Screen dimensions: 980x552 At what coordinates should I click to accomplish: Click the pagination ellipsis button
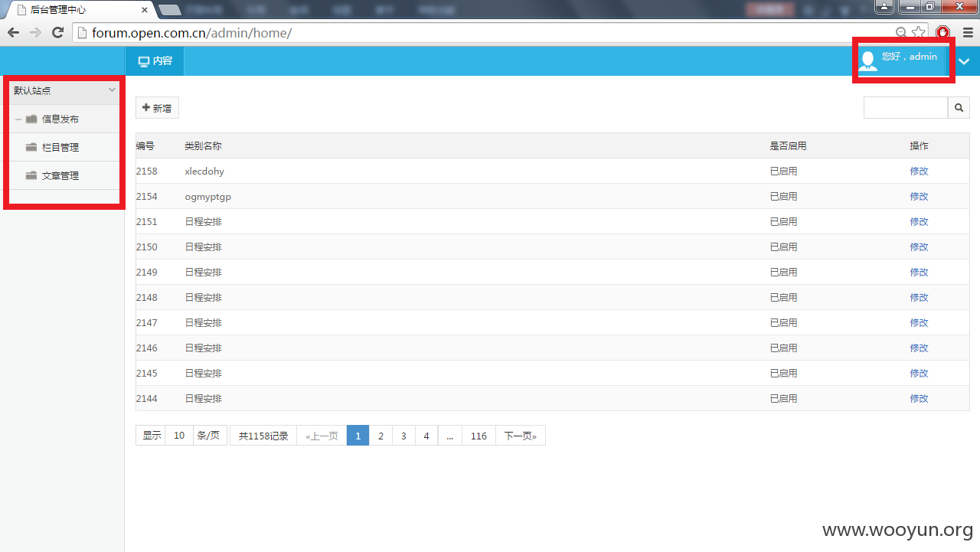pyautogui.click(x=449, y=436)
